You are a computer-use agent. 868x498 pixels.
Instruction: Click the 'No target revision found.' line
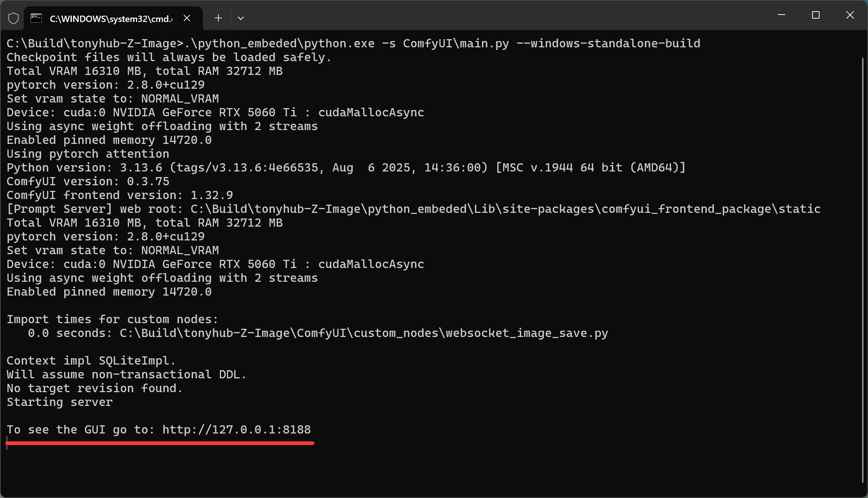point(95,388)
